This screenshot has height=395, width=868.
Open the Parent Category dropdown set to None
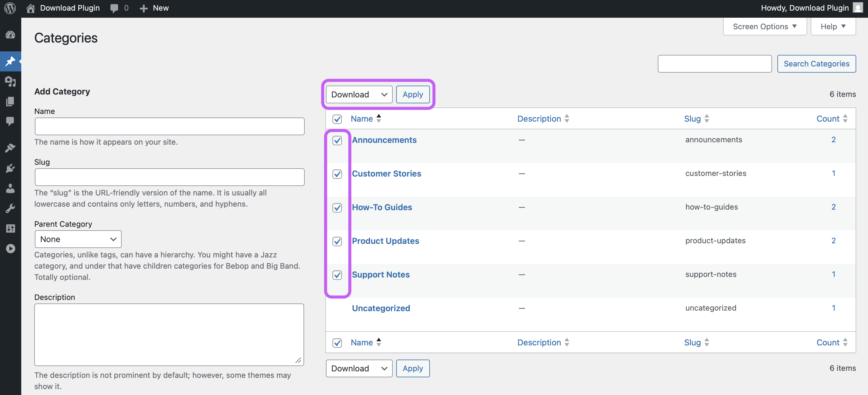pyautogui.click(x=78, y=239)
